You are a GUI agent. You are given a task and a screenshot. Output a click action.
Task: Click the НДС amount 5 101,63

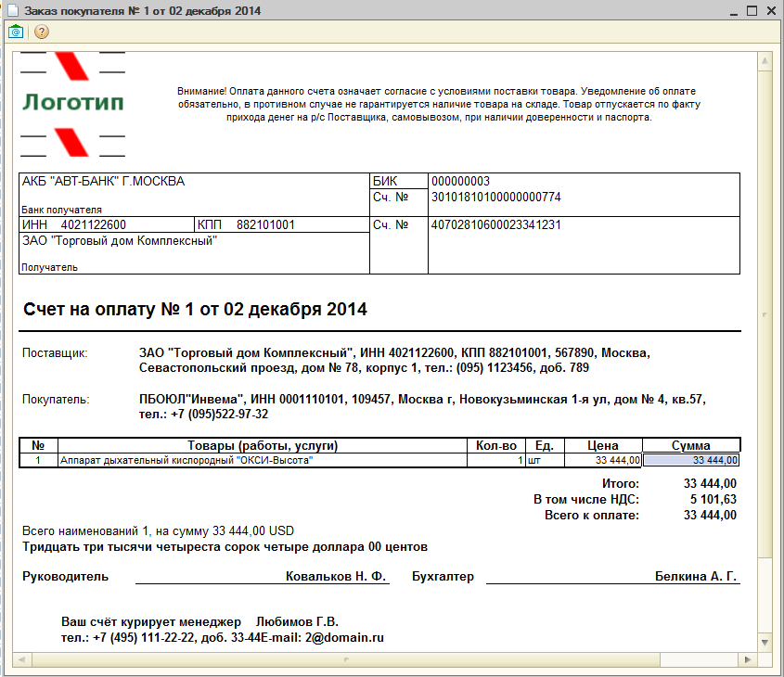pos(713,499)
